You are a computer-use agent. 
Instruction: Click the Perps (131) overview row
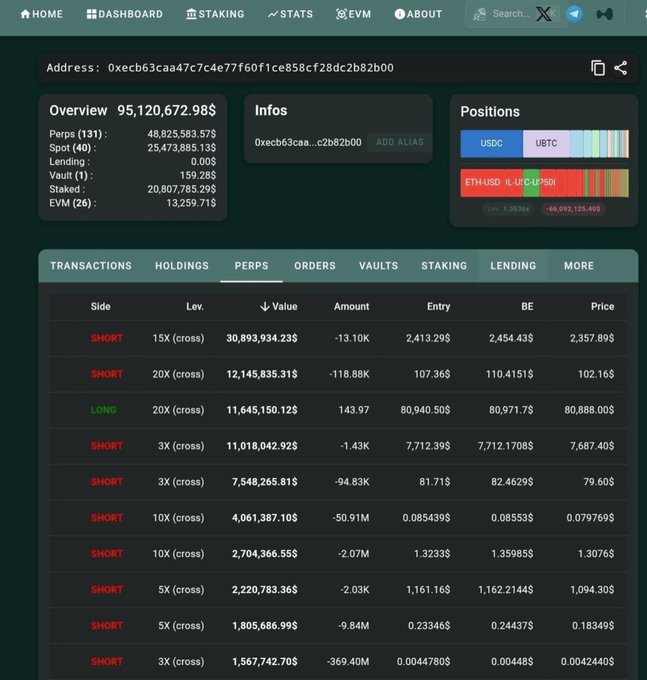(132, 134)
